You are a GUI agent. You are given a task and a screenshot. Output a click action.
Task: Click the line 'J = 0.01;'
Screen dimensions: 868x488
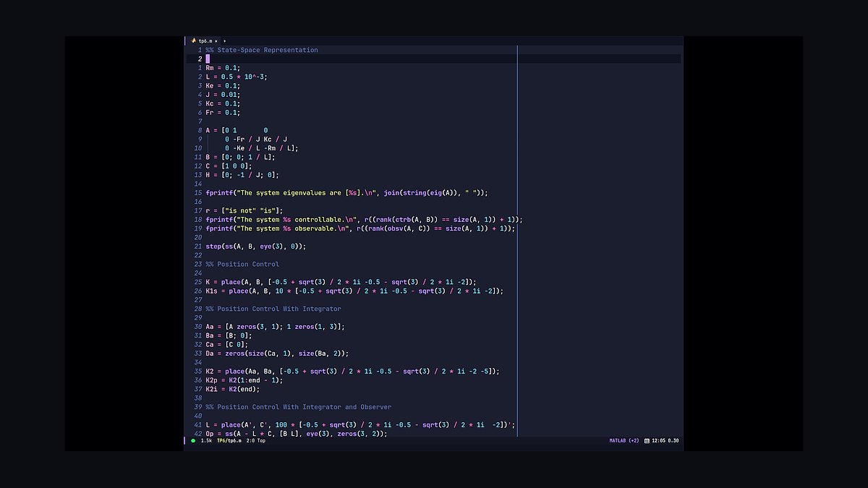(x=223, y=95)
